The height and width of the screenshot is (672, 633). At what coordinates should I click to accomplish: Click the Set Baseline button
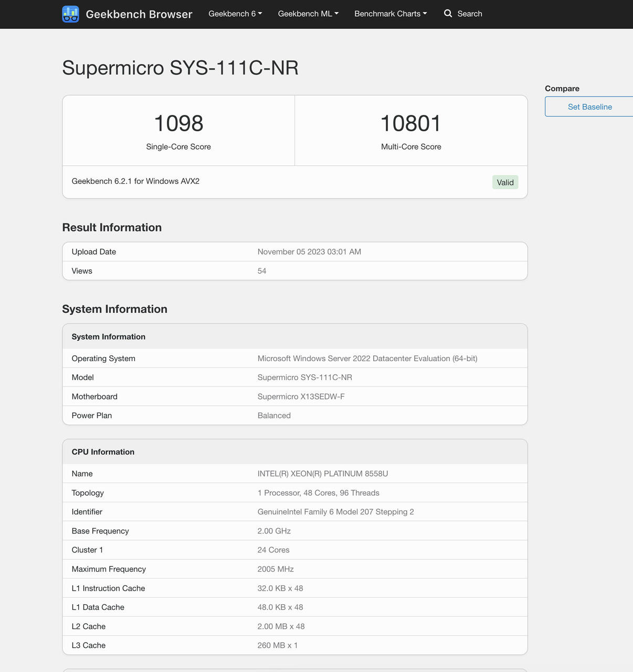[x=589, y=107]
